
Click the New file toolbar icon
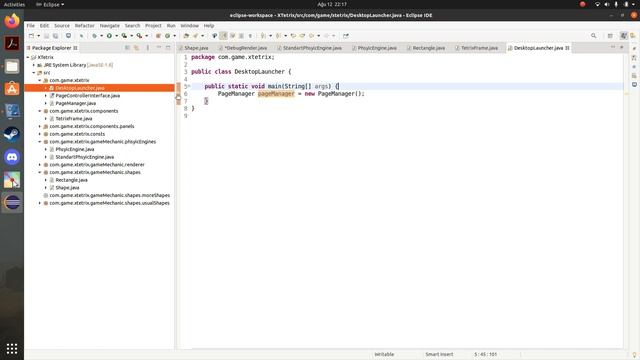point(31,36)
